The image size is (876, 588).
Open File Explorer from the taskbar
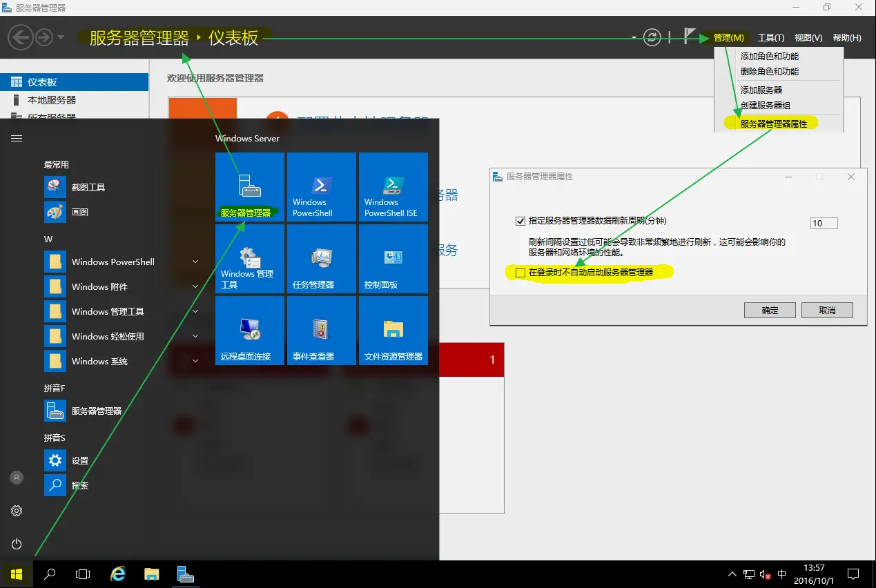pos(151,574)
